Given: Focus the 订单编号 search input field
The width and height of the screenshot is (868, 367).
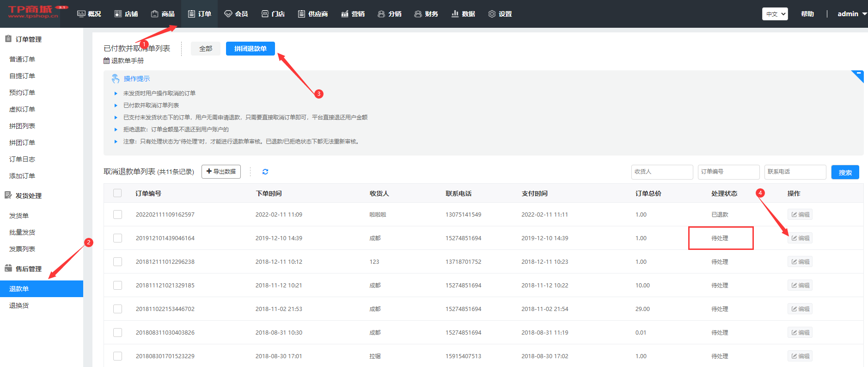Looking at the screenshot, I should (x=728, y=172).
